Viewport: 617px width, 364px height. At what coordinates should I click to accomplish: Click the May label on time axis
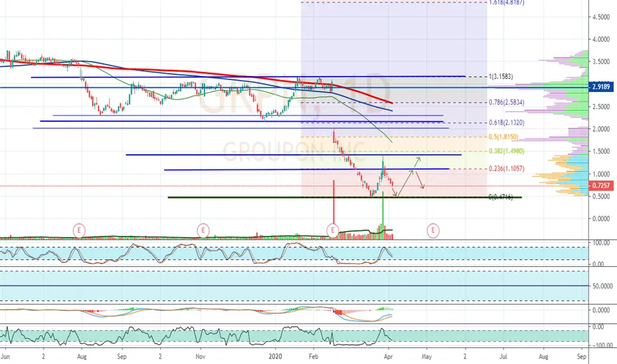[x=426, y=357]
